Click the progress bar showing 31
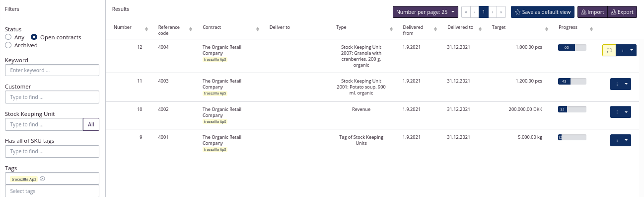The height and width of the screenshot is (197, 644). point(572,109)
